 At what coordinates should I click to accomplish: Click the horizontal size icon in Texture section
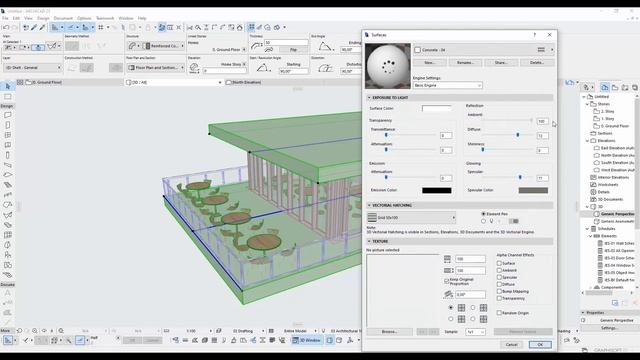(447, 259)
